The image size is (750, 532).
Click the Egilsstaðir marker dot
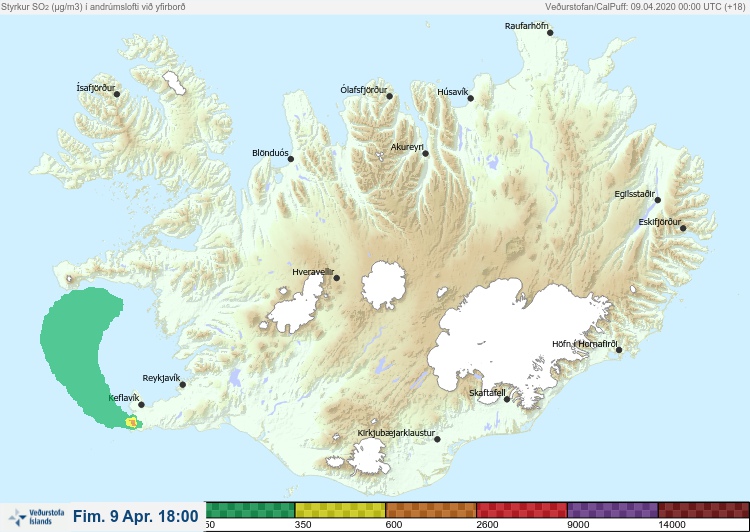click(x=658, y=200)
